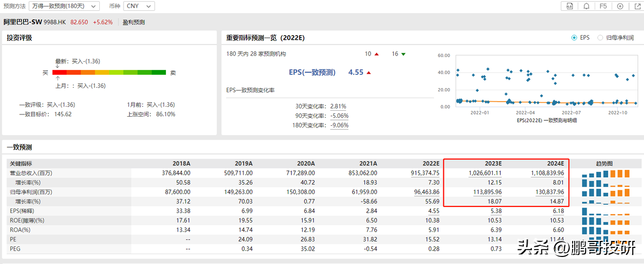The image size is (644, 264).
Task: Open currency dropdown showing CNY
Action: pyautogui.click(x=139, y=6)
